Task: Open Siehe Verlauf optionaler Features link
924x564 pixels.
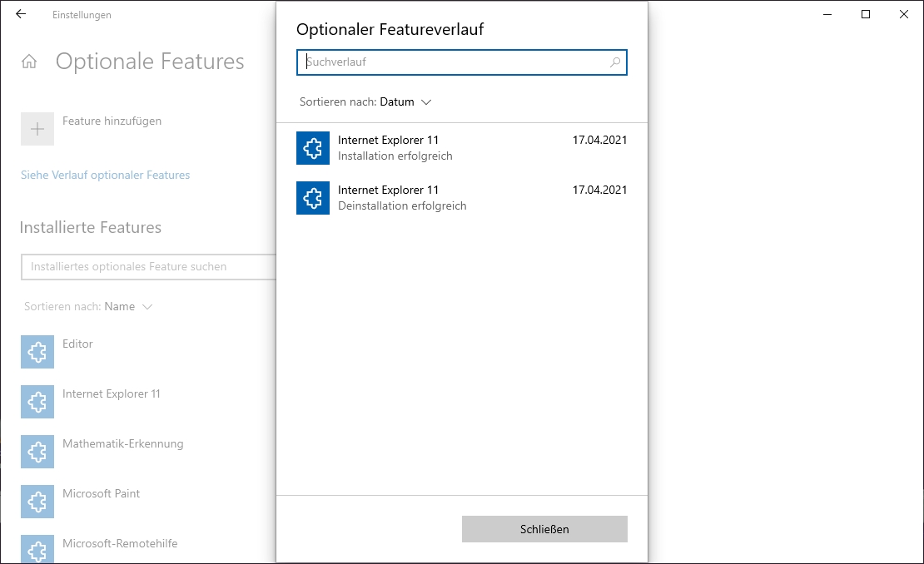Action: 105,176
